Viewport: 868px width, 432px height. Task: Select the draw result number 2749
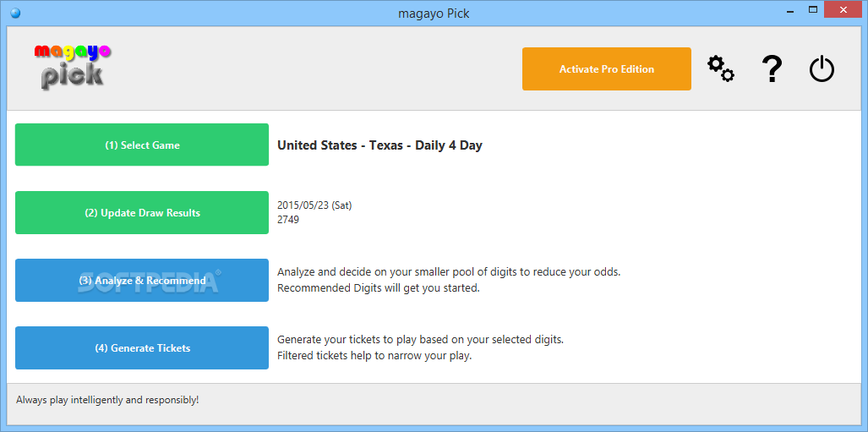[x=288, y=220]
